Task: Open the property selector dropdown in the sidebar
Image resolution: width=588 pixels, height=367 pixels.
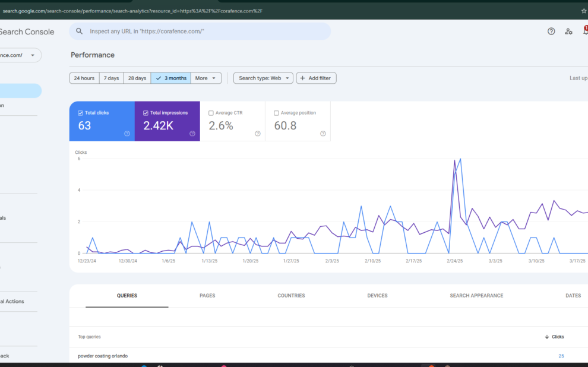Action: 32,55
